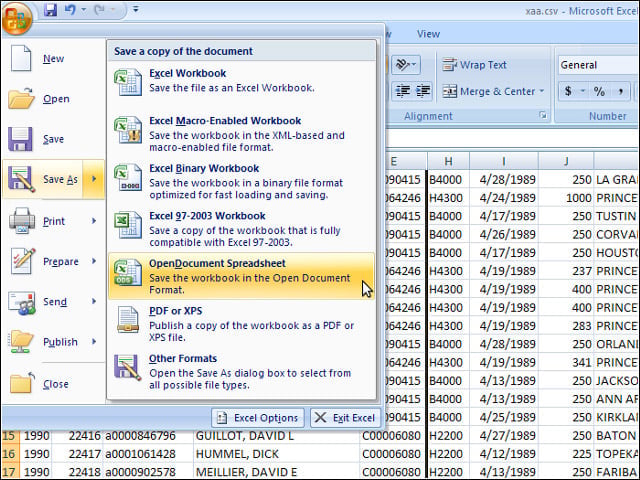The image size is (640, 480).
Task: Click the Exit Excel button
Action: pos(345,418)
